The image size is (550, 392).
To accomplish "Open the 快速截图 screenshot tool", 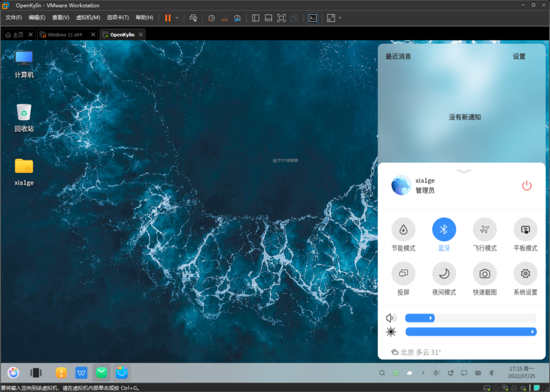I will pos(484,274).
